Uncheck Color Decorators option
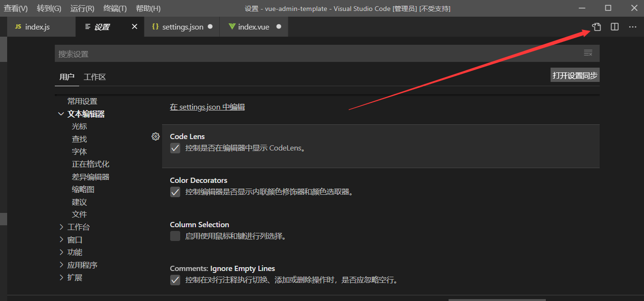Image resolution: width=644 pixels, height=301 pixels. (175, 191)
